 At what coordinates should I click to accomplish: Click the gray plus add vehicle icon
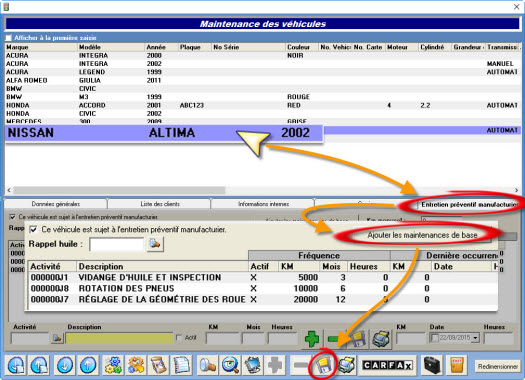pos(275,365)
